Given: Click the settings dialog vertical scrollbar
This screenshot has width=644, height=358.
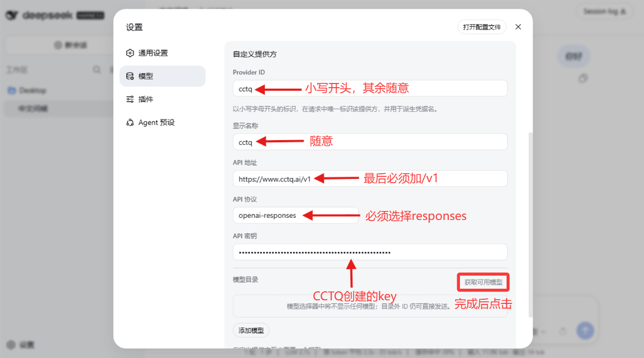Looking at the screenshot, I should (x=530, y=225).
